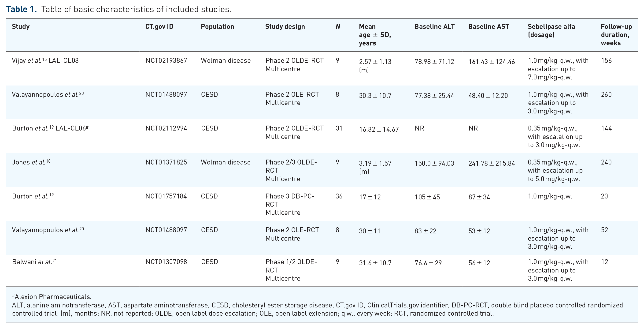This screenshot has height=329, width=644.
Task: Click trial ID NCT02193867
Action: click(166, 60)
